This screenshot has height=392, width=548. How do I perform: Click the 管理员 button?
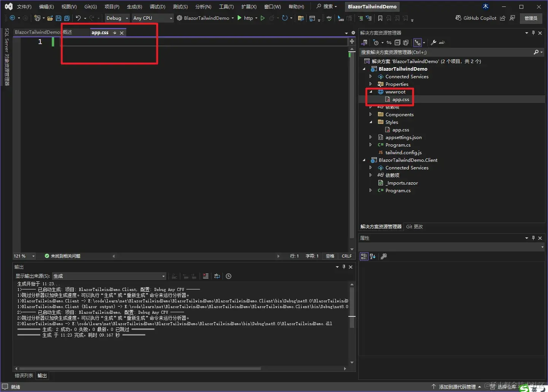tap(531, 18)
